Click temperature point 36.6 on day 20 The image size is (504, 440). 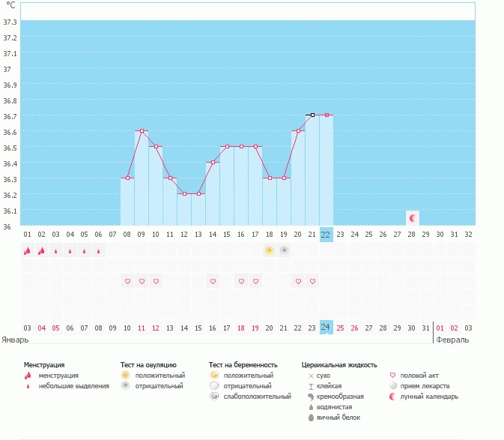[x=298, y=131]
